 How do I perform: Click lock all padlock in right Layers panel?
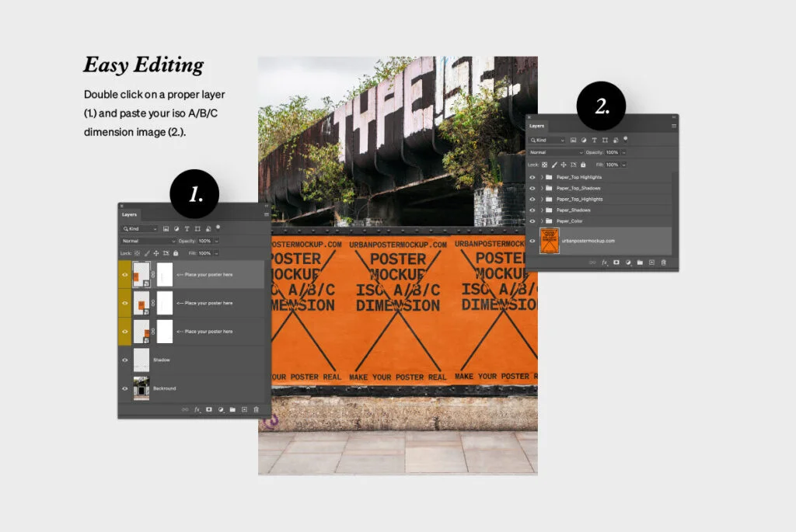coord(584,165)
